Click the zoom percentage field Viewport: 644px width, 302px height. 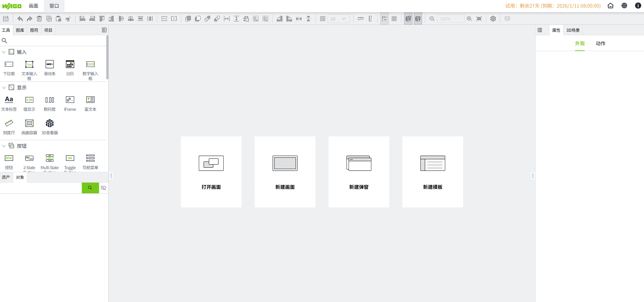click(450, 19)
